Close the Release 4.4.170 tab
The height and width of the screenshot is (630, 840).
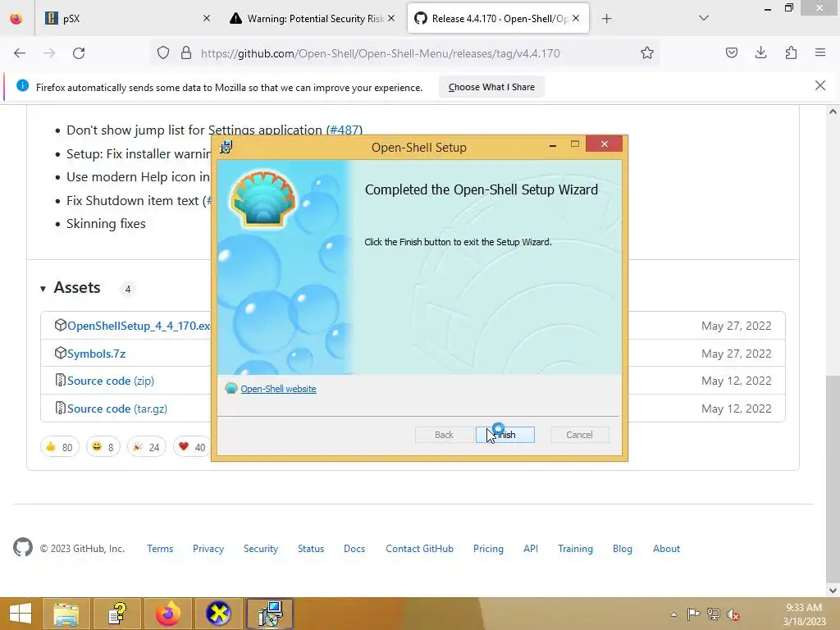click(576, 18)
